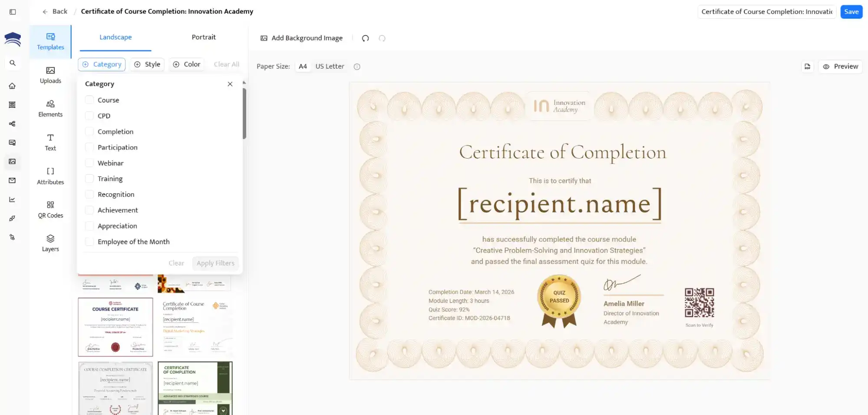
Task: Expand the Color filter dropdown
Action: click(187, 64)
